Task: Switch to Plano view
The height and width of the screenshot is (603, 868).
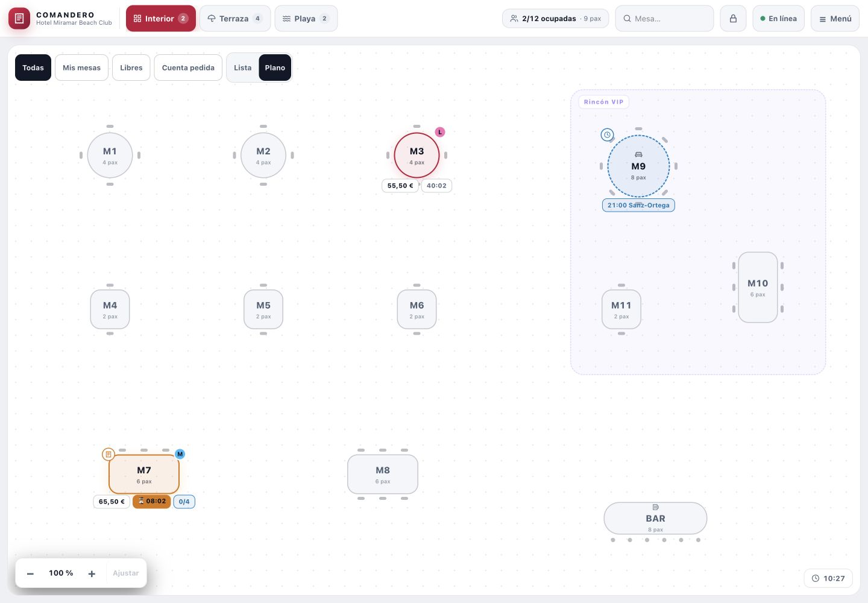Action: click(275, 68)
